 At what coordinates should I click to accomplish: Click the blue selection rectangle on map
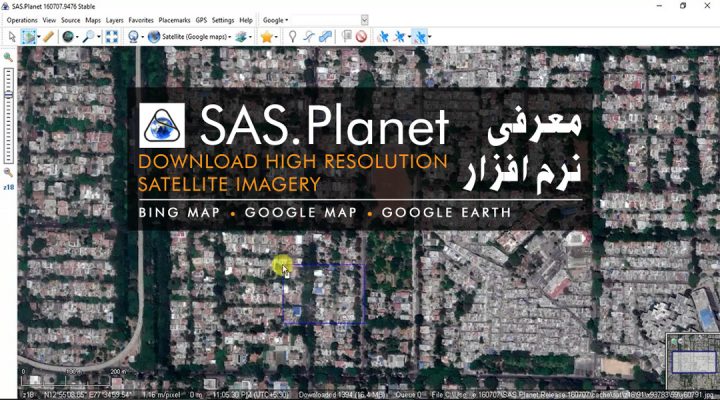tap(324, 293)
